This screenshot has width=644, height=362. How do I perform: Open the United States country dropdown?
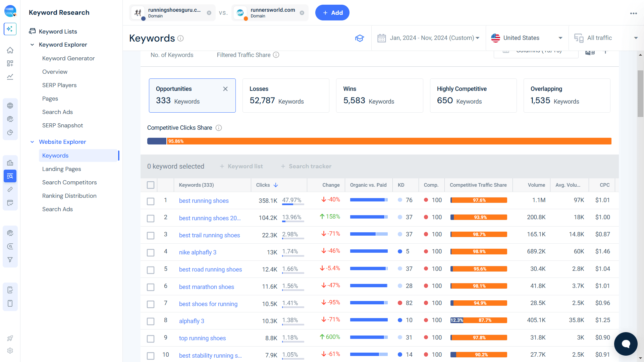tap(527, 38)
